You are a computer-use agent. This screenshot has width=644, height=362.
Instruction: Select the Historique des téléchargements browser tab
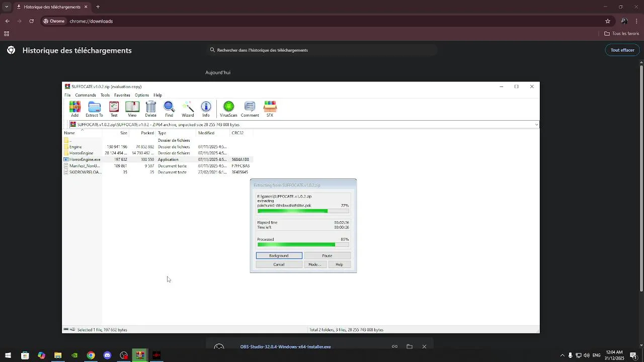52,7
